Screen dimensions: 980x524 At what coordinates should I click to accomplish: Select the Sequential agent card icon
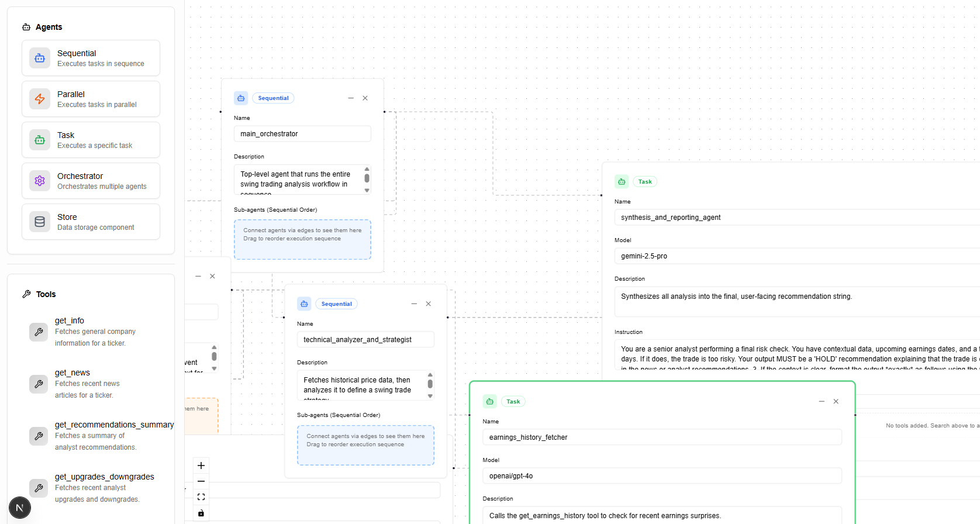pos(40,58)
